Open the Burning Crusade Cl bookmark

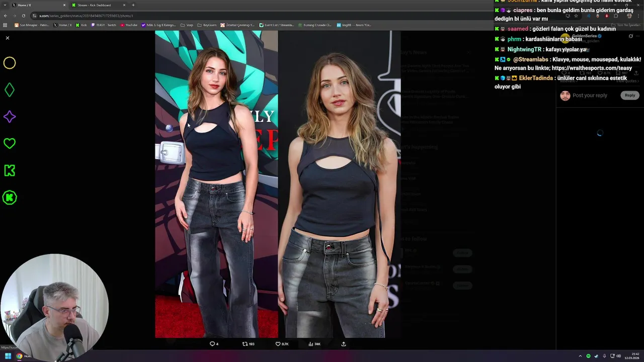[314, 25]
